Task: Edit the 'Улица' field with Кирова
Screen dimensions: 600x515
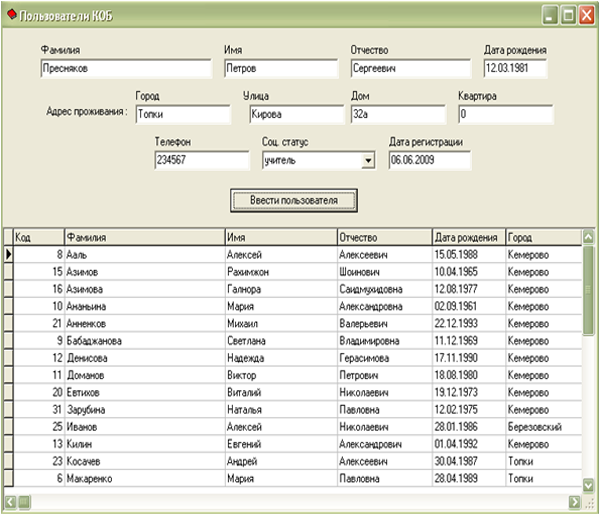Action: [289, 114]
